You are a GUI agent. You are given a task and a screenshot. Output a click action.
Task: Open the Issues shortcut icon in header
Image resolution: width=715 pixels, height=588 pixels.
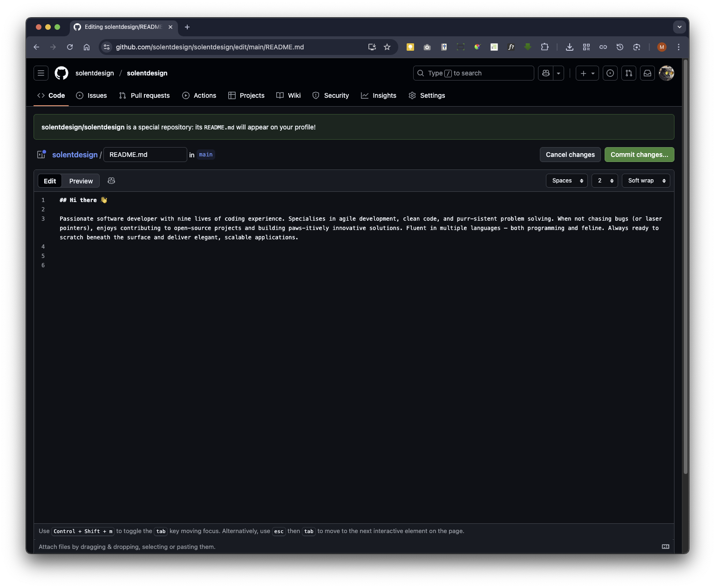(610, 73)
